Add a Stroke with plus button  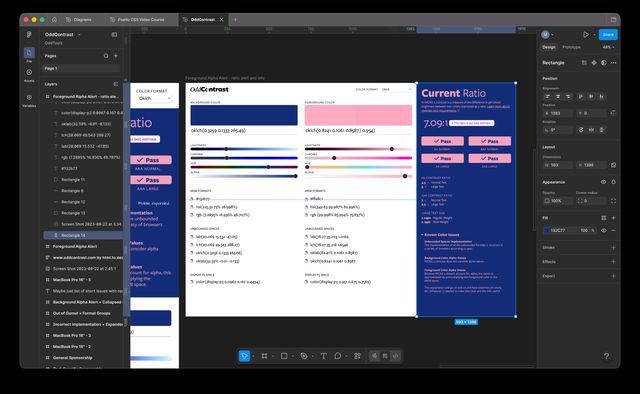point(613,247)
